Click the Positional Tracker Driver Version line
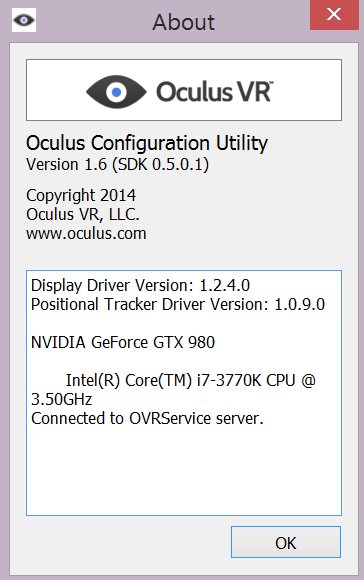 (x=178, y=304)
